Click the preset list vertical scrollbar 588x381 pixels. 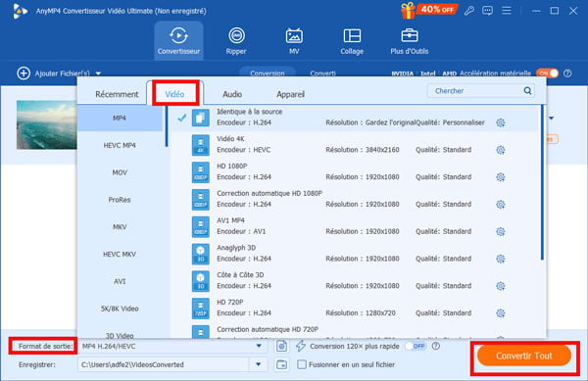[x=542, y=182]
